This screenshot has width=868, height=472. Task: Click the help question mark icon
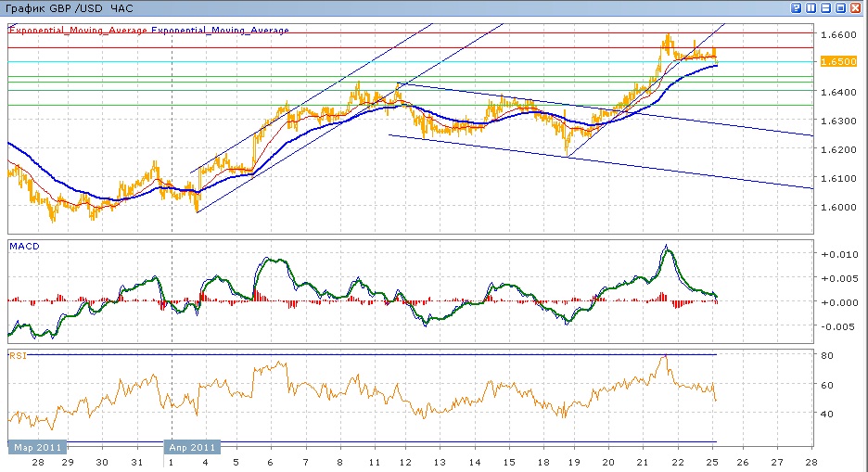pos(797,7)
